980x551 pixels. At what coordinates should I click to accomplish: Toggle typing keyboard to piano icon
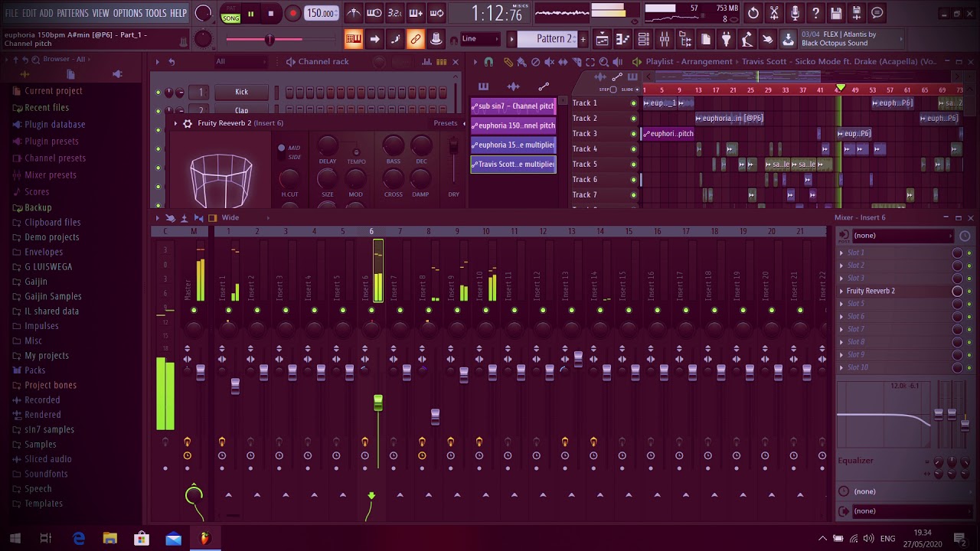coord(354,38)
